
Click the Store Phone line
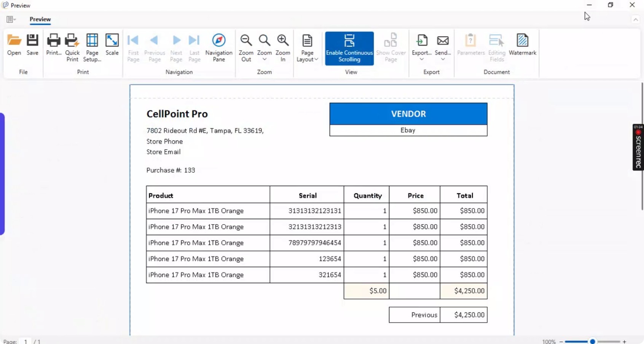tap(165, 142)
